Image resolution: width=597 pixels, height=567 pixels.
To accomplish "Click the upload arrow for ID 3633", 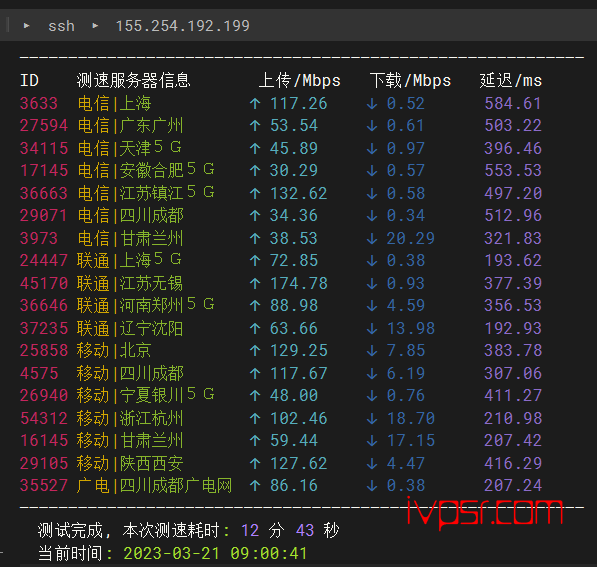I will pos(255,104).
